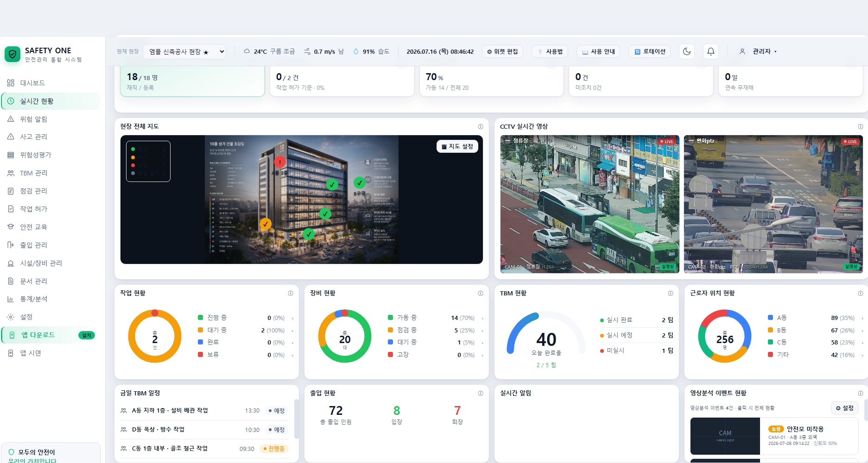This screenshot has width=868, height=463.
Task: Click the 앱 다운로드 phone icon
Action: coord(12,335)
